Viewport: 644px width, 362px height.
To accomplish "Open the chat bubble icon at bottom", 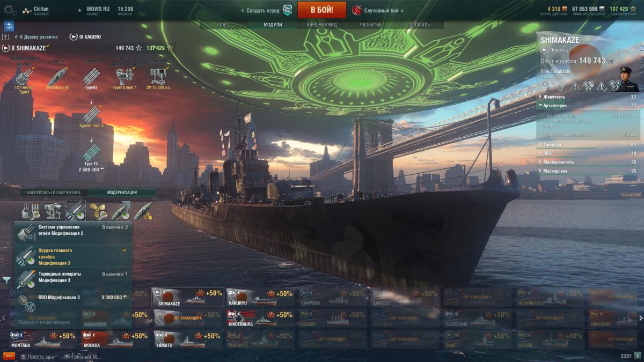I will tap(9, 356).
